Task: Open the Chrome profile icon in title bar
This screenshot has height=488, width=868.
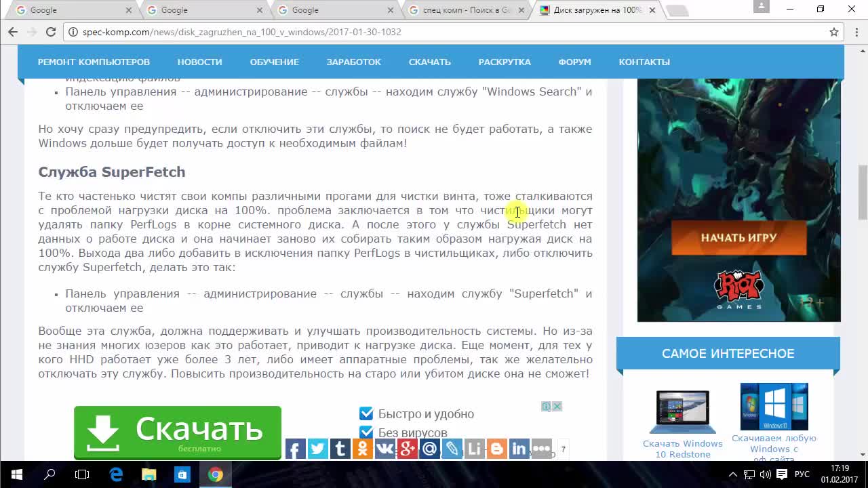Action: tap(762, 7)
